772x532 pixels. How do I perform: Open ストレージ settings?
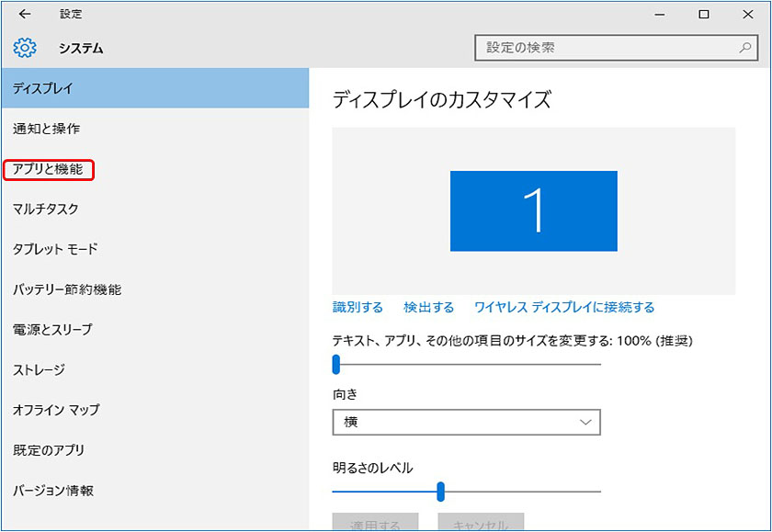click(155, 369)
